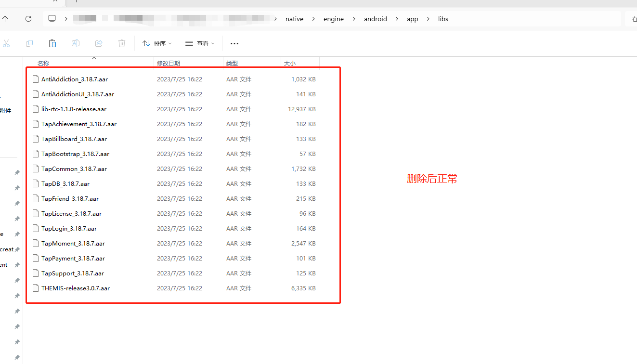Click file icon of AntiAddictionUI_3.18.7.aar
Viewport: 637px width, 364px height.
click(35, 94)
